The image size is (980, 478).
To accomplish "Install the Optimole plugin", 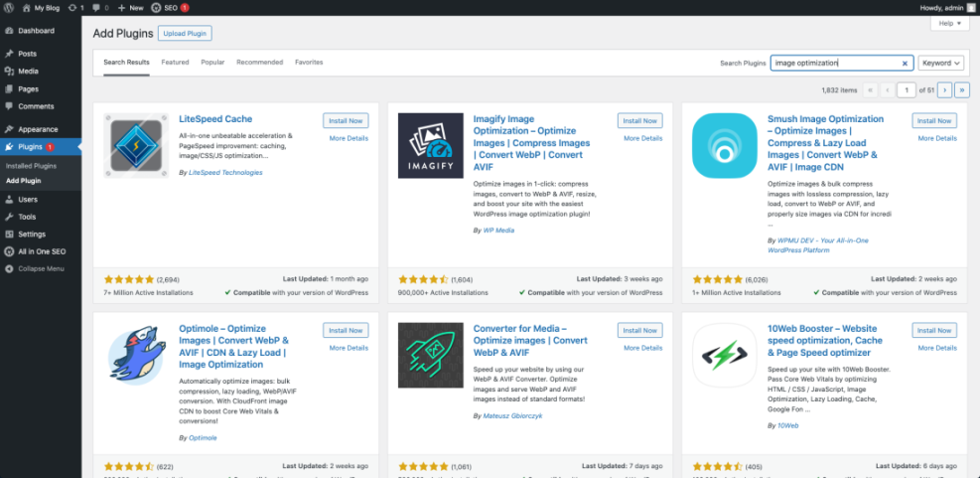I will 346,330.
